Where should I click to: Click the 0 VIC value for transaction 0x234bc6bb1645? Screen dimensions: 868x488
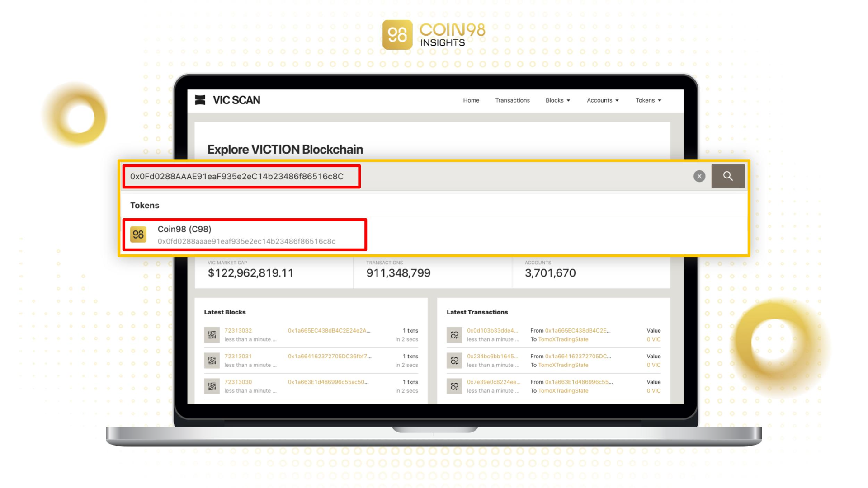click(653, 365)
